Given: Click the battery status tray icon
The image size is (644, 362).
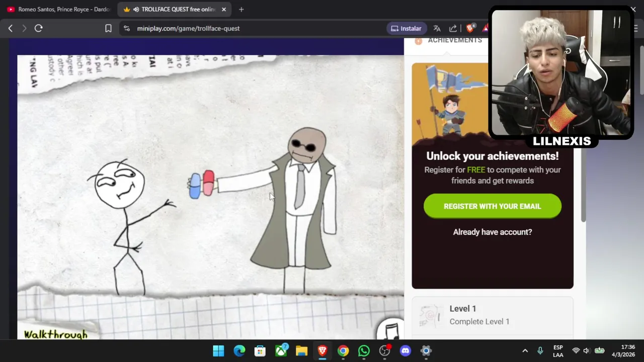Looking at the screenshot, I should [x=600, y=351].
